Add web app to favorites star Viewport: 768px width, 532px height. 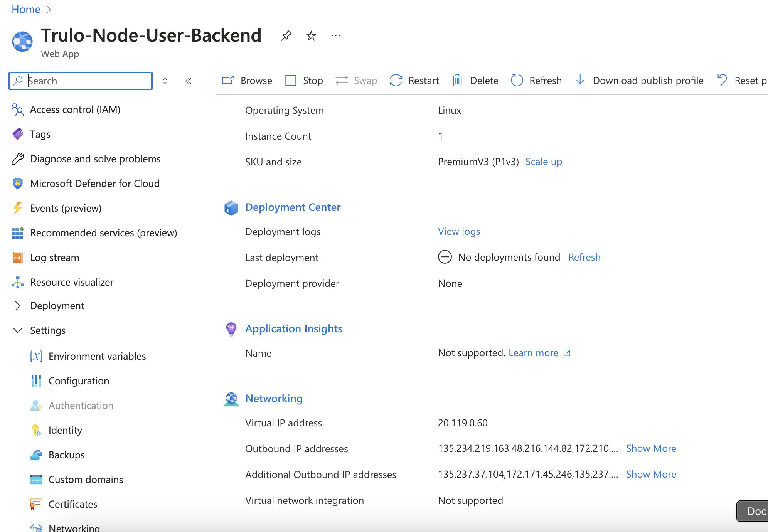click(x=311, y=36)
